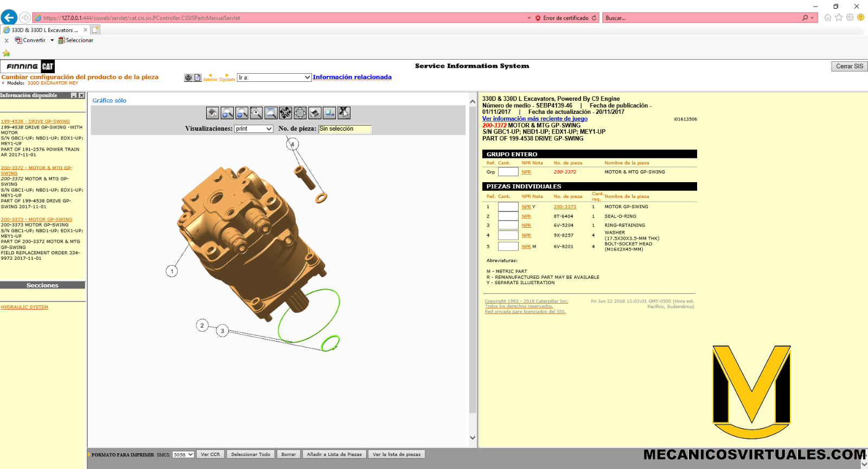Open a new browser tab
The width and height of the screenshot is (868, 469).
tap(95, 30)
